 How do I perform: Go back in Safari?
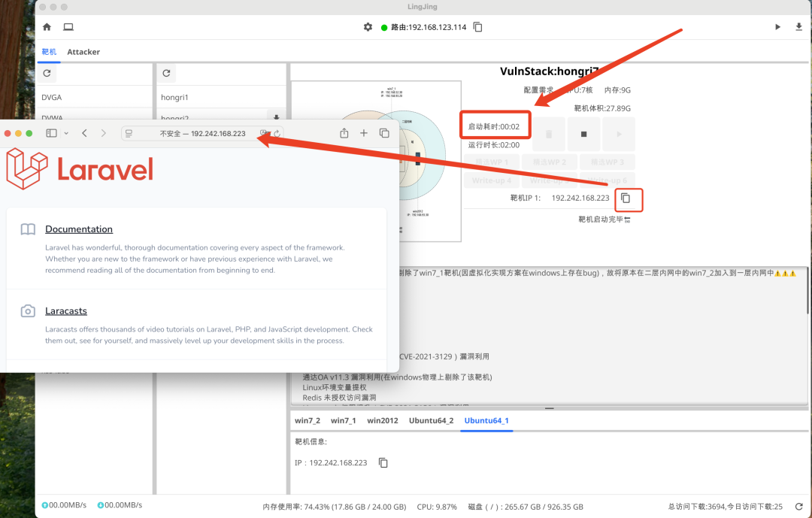click(84, 133)
